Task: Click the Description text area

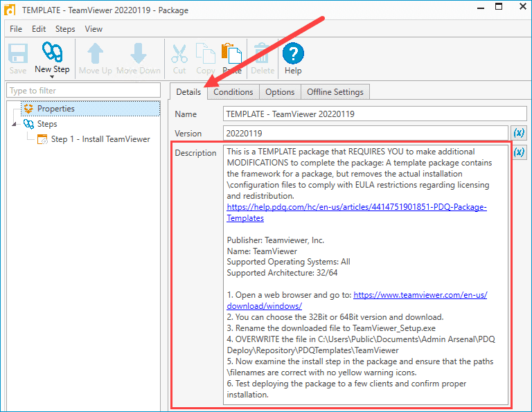Action: pos(366,275)
